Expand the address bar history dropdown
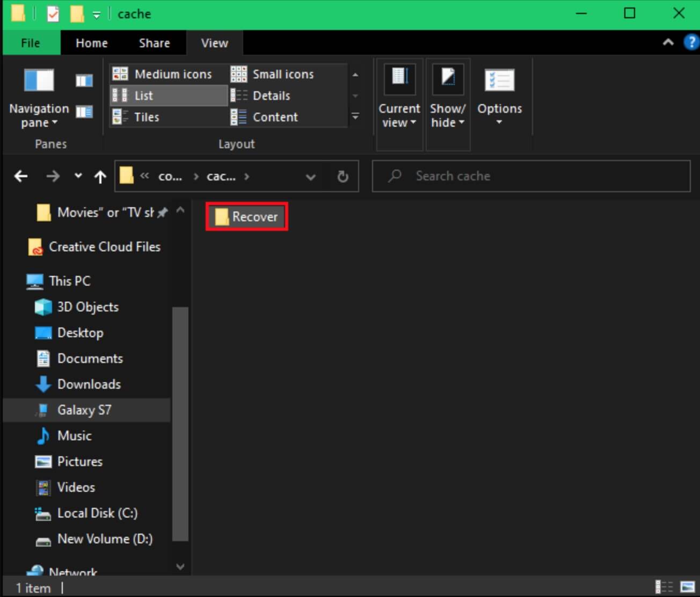Screen dimensions: 700x597 tap(310, 177)
